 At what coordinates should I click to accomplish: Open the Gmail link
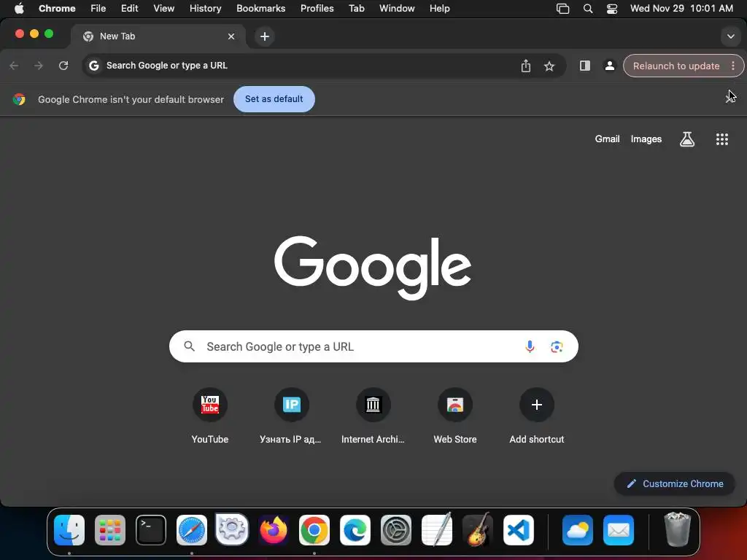point(607,139)
